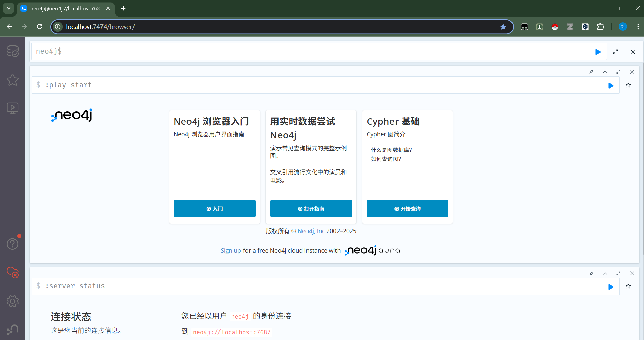This screenshot has width=644, height=340.
Task: Click the 打开指南 button
Action: [x=311, y=209]
